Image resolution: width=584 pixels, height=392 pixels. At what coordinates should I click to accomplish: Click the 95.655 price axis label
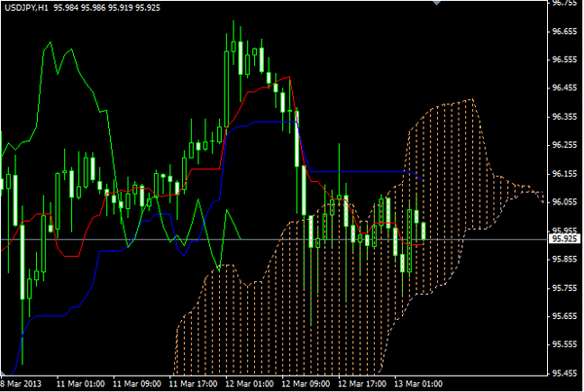coord(565,316)
